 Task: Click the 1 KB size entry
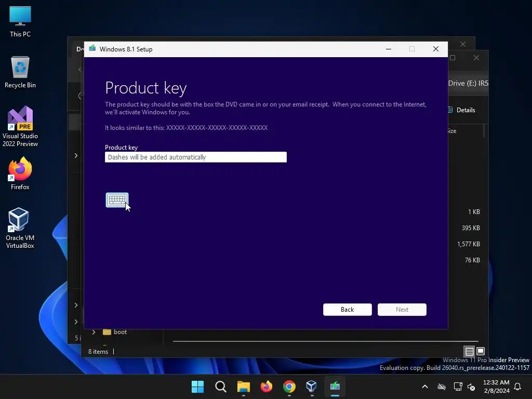pos(474,212)
